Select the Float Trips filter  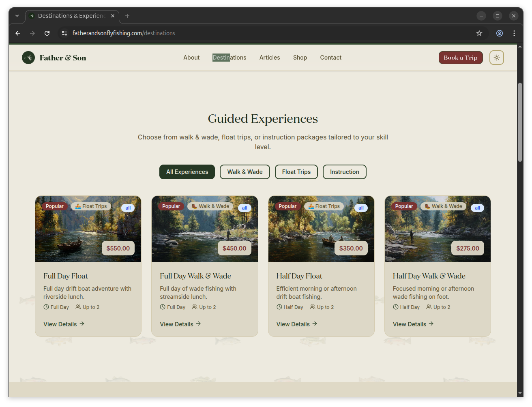point(296,172)
